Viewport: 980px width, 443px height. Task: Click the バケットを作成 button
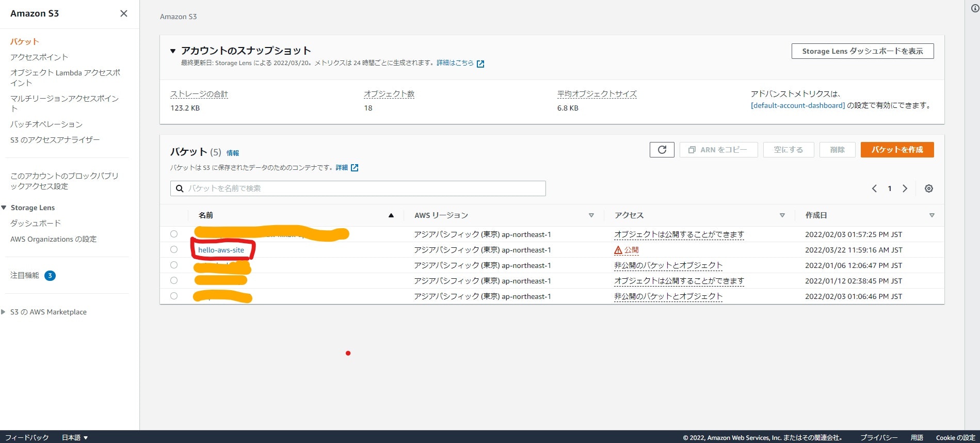[x=897, y=150]
